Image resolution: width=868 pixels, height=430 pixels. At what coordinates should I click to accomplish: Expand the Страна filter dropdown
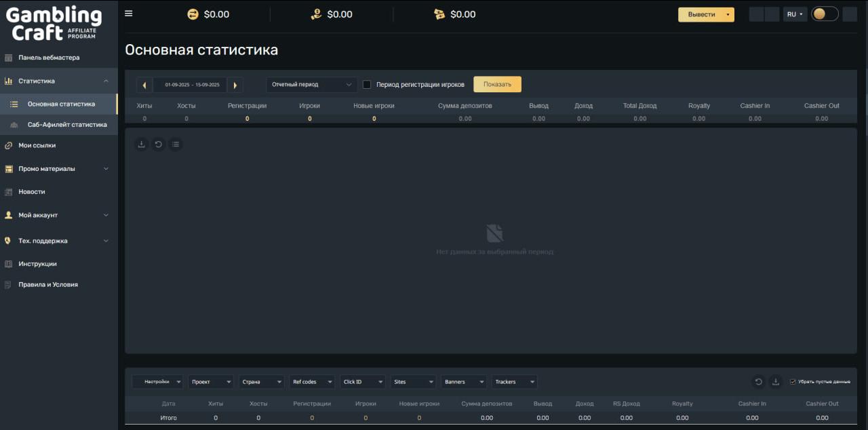click(262, 382)
